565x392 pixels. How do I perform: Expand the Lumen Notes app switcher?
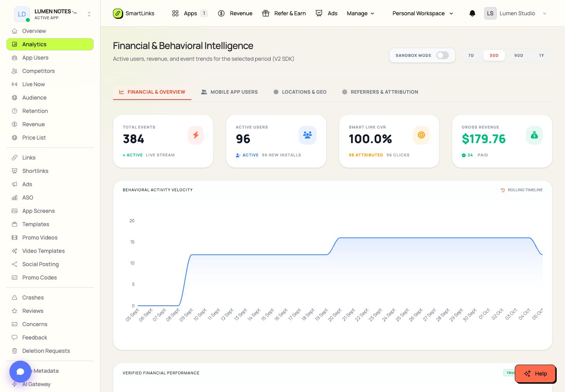click(x=89, y=14)
